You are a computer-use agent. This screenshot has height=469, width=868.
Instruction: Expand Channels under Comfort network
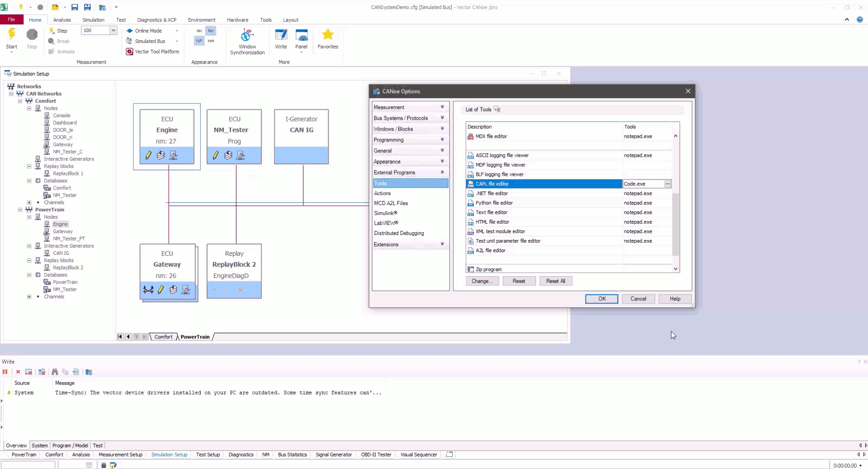pos(29,202)
